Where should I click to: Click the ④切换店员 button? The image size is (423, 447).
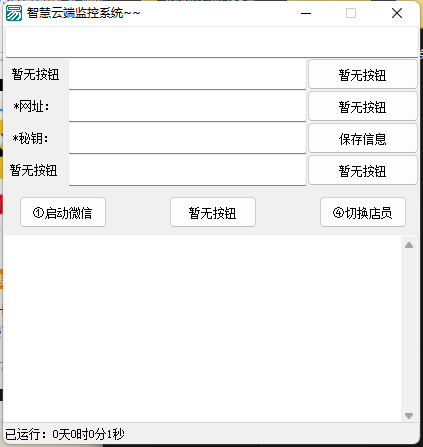363,212
